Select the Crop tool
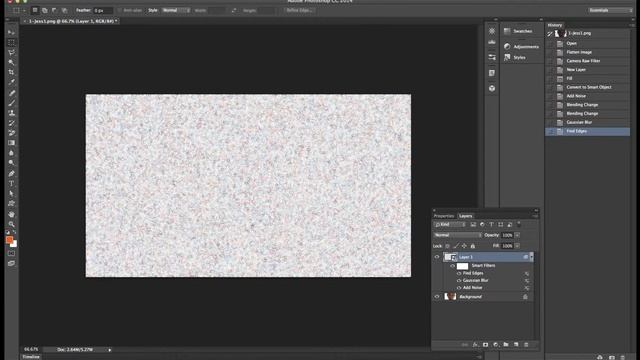This screenshot has width=640, height=360. tap(11, 72)
